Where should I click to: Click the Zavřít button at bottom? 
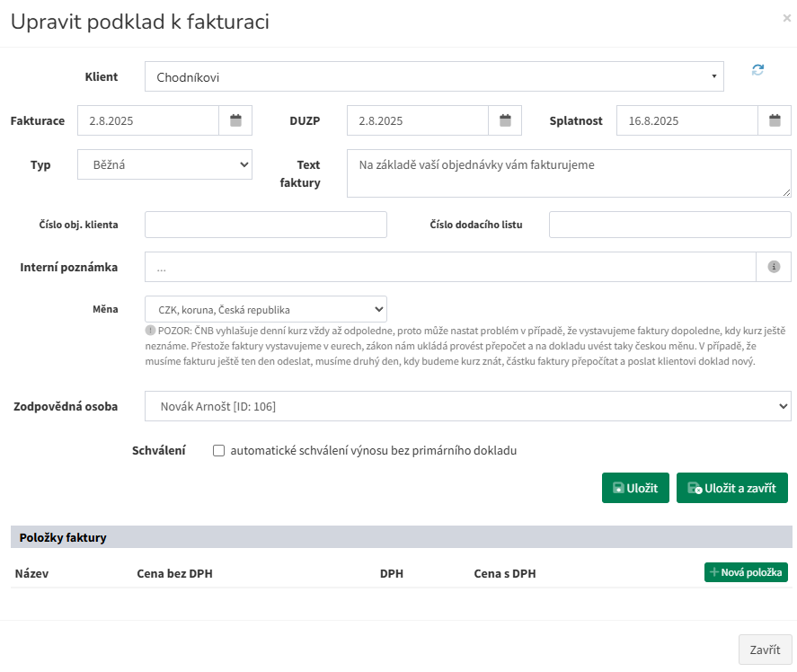pyautogui.click(x=765, y=650)
